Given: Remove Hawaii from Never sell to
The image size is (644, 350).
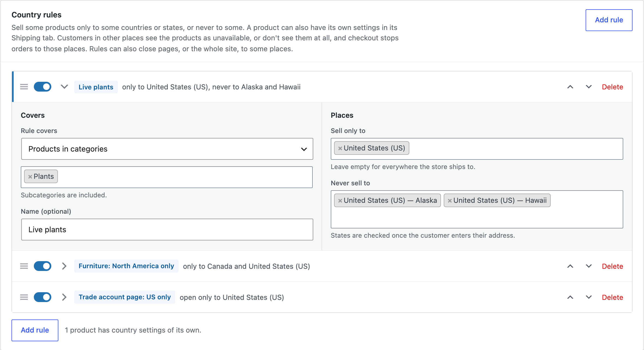Looking at the screenshot, I should coord(450,201).
